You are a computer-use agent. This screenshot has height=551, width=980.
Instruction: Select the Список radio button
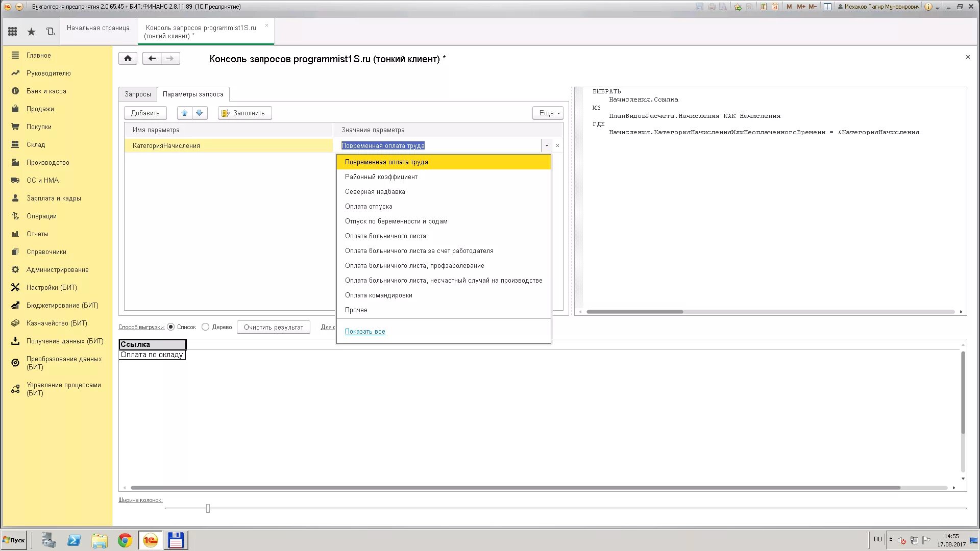[x=171, y=327]
